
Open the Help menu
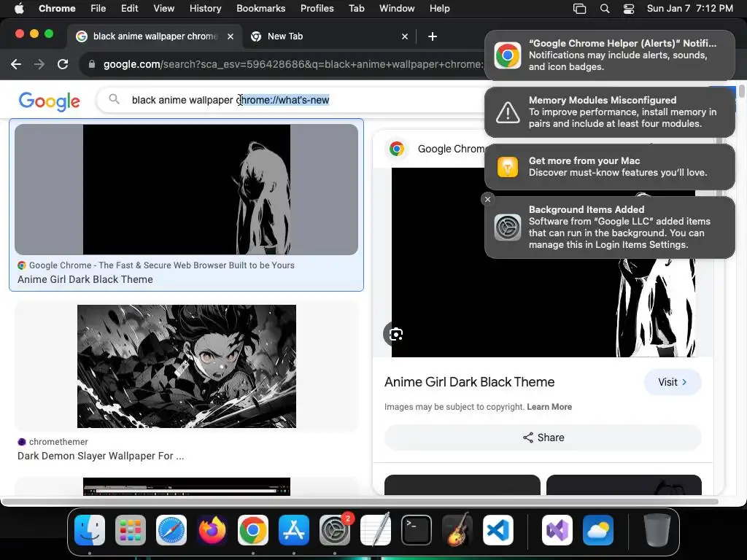pos(439,9)
